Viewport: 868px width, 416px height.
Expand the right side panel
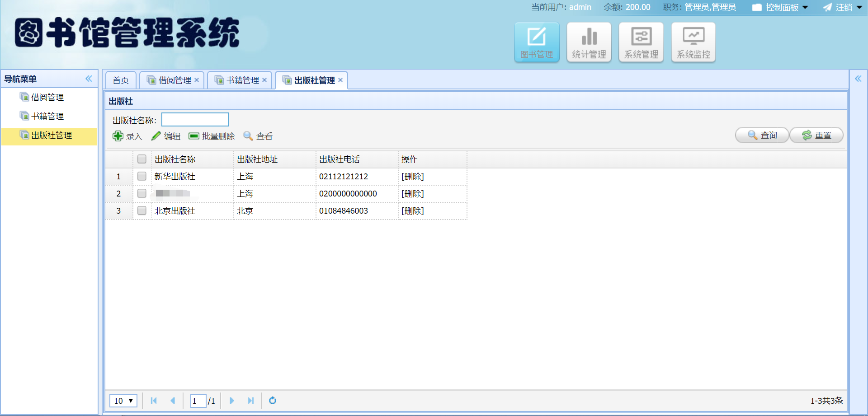(x=858, y=79)
